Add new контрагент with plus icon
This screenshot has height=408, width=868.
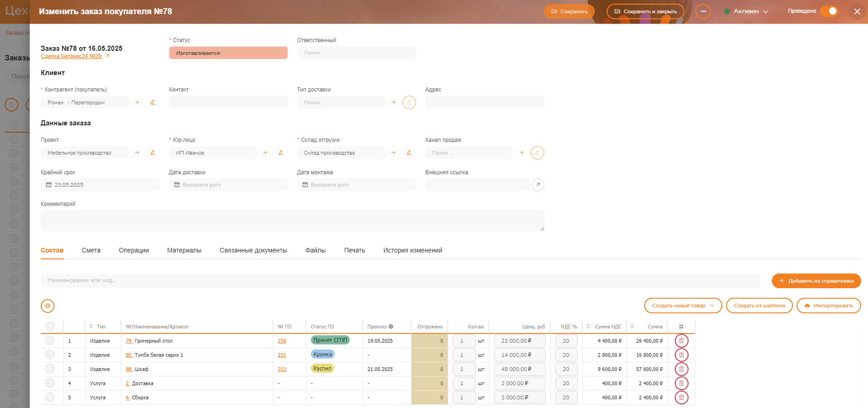click(x=137, y=102)
